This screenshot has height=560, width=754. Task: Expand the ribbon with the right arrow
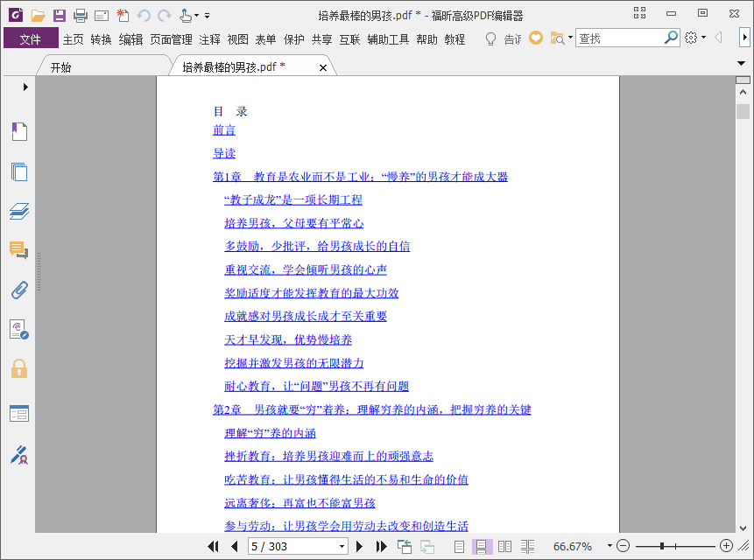tap(744, 37)
